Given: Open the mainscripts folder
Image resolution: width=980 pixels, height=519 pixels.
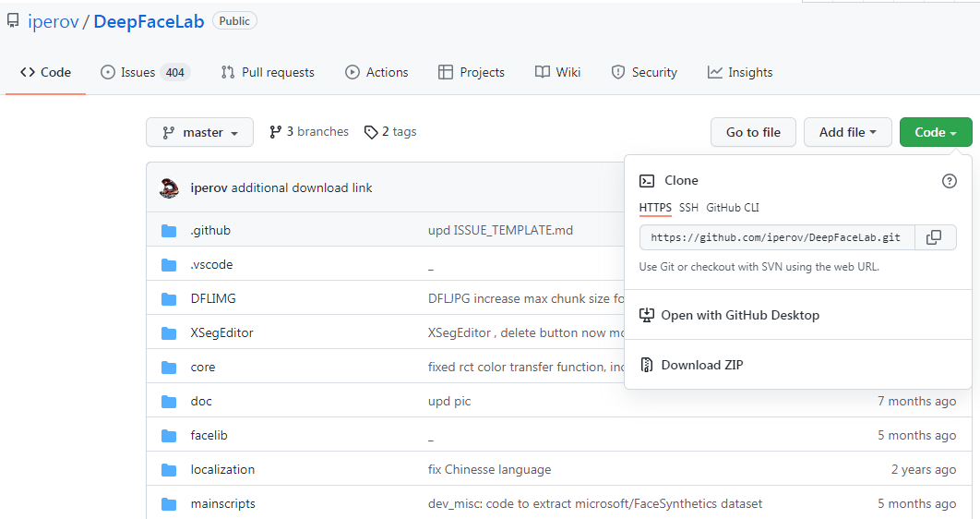Looking at the screenshot, I should [222, 503].
